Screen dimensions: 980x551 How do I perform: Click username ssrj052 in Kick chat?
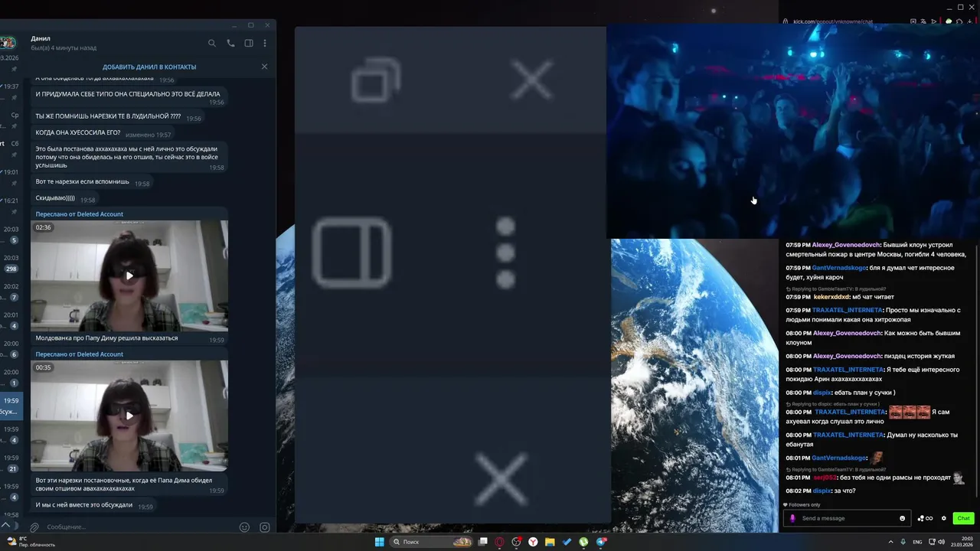point(824,477)
